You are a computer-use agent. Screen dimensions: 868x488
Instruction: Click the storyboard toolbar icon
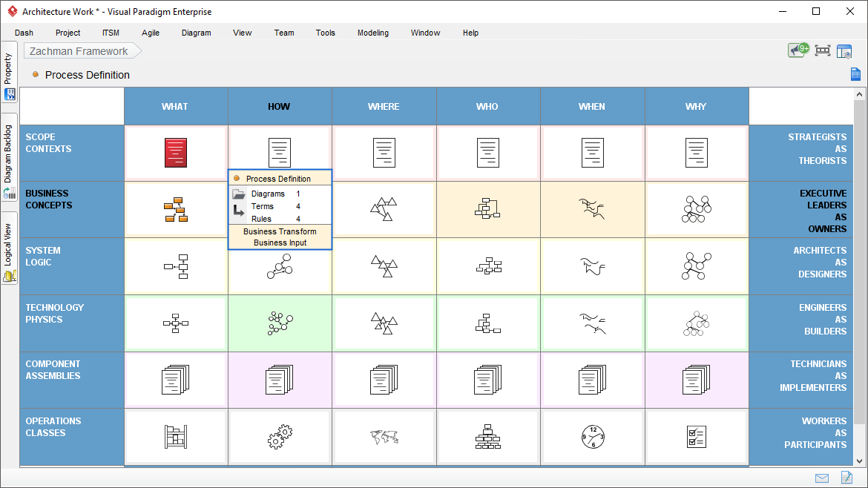coord(821,50)
